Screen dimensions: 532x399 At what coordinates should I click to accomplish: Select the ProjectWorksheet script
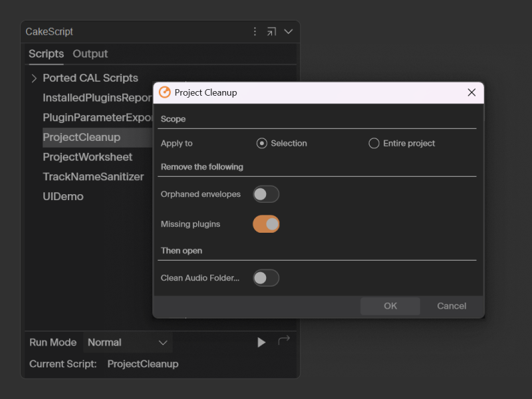(x=88, y=157)
